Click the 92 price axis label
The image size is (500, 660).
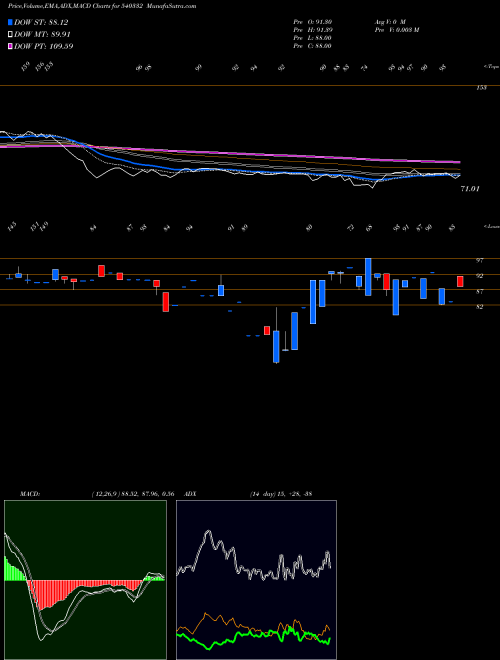pos(479,276)
